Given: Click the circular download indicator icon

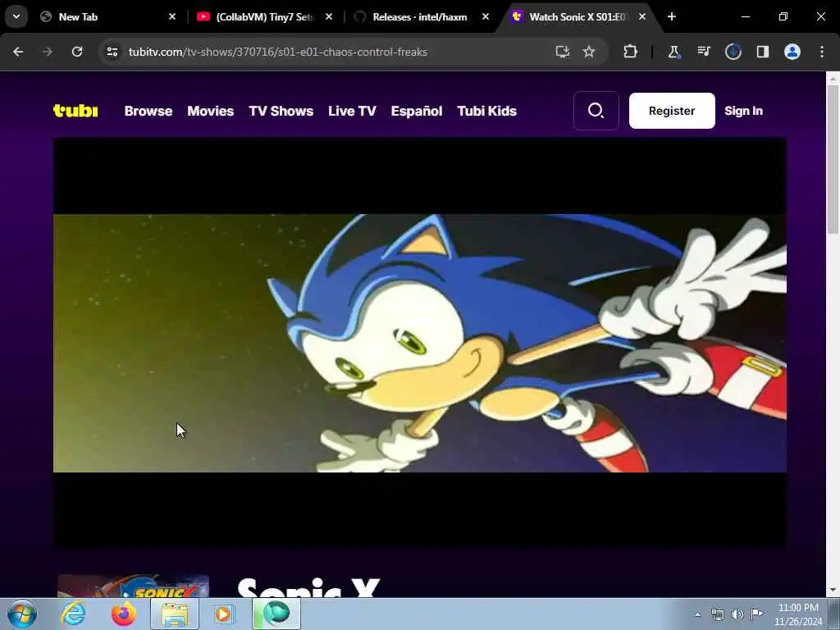Looking at the screenshot, I should coord(733,52).
